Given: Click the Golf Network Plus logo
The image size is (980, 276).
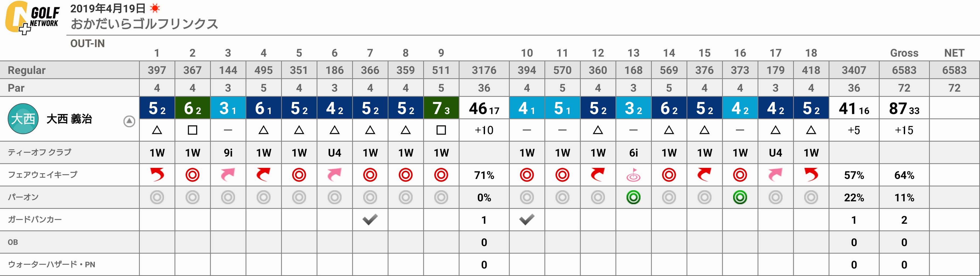Looking at the screenshot, I should [x=32, y=18].
